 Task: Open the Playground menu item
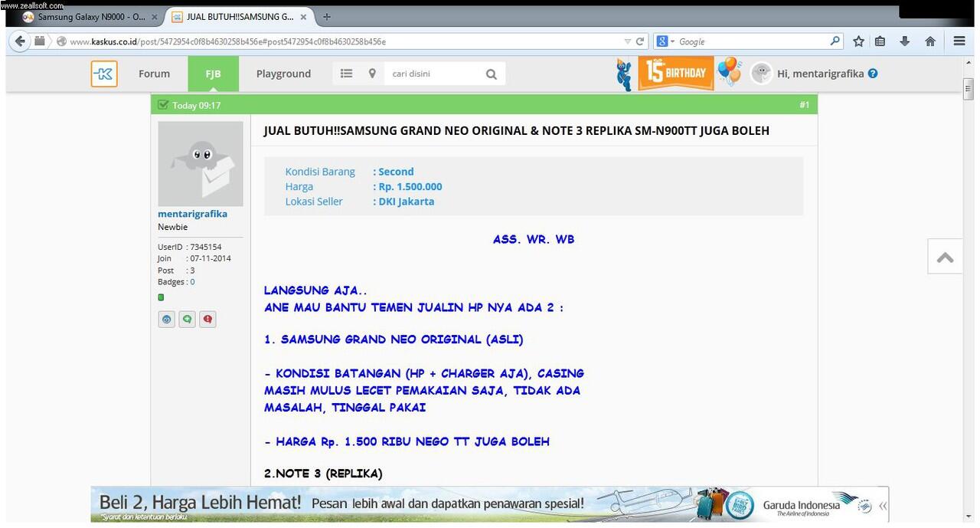pyautogui.click(x=283, y=74)
